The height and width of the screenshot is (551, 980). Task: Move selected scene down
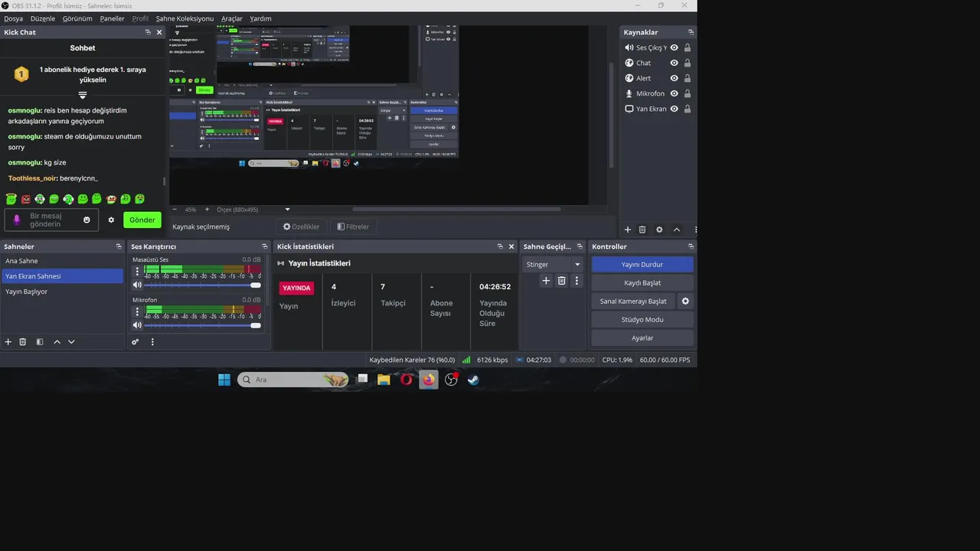point(71,342)
